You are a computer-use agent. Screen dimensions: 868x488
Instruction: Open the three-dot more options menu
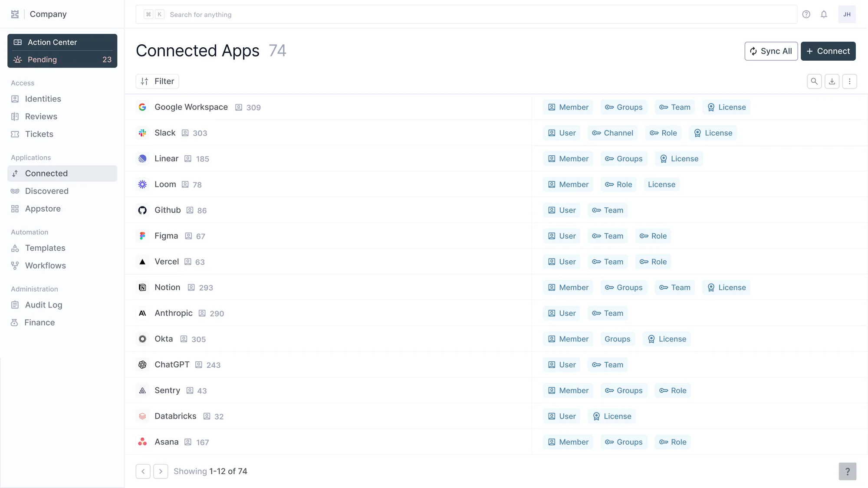pyautogui.click(x=849, y=81)
